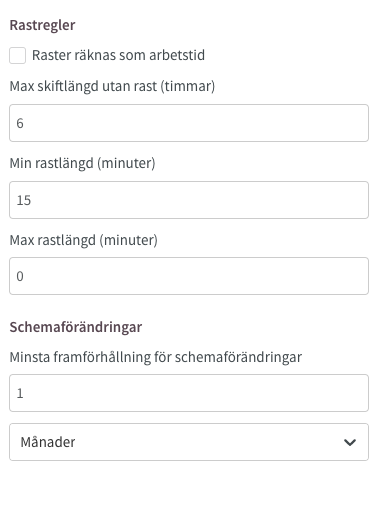This screenshot has height=530, width=383.
Task: Focus the Minsta framförhållning number field
Action: click(x=189, y=393)
